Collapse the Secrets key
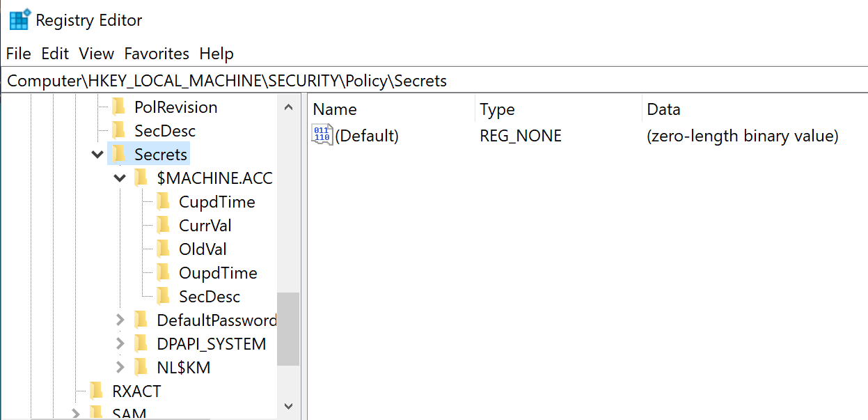 pos(97,153)
